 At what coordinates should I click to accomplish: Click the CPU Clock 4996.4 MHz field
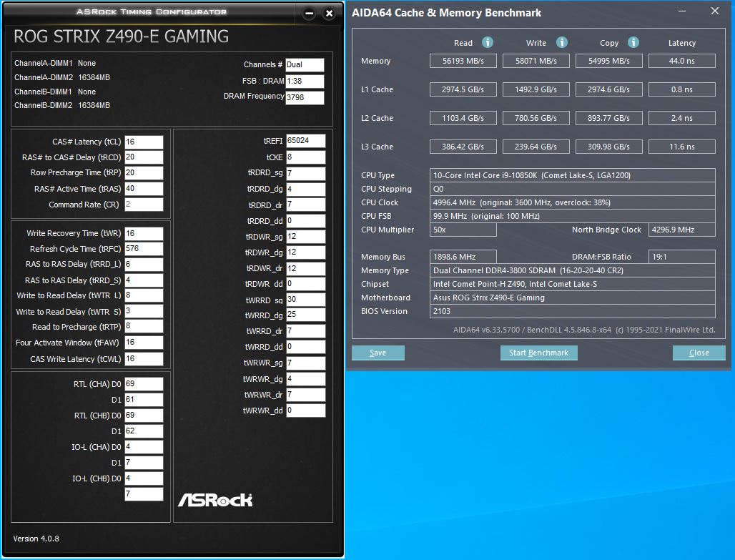click(x=573, y=202)
